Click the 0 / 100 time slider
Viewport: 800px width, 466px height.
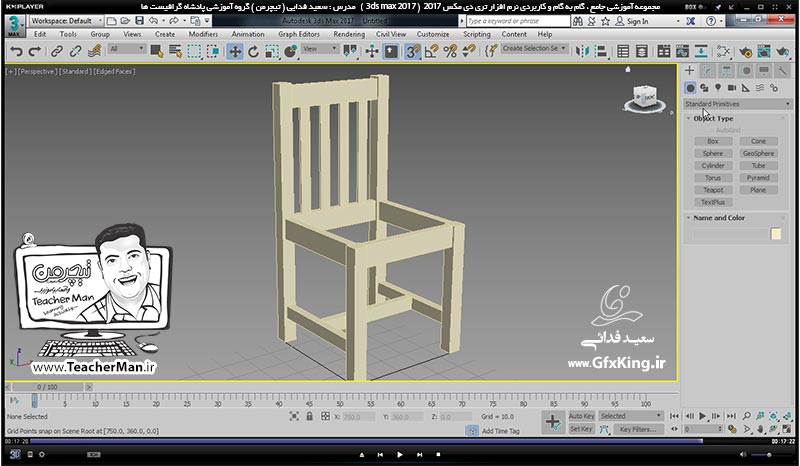point(47,387)
